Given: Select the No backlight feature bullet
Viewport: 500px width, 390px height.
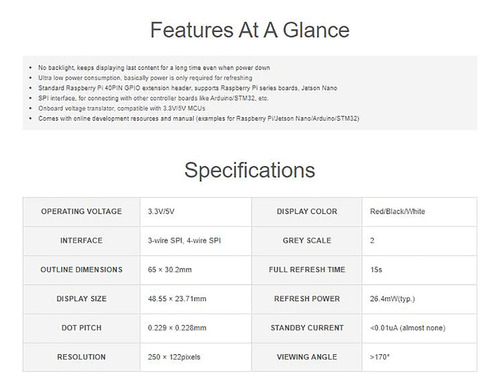Looking at the screenshot, I should (154, 68).
